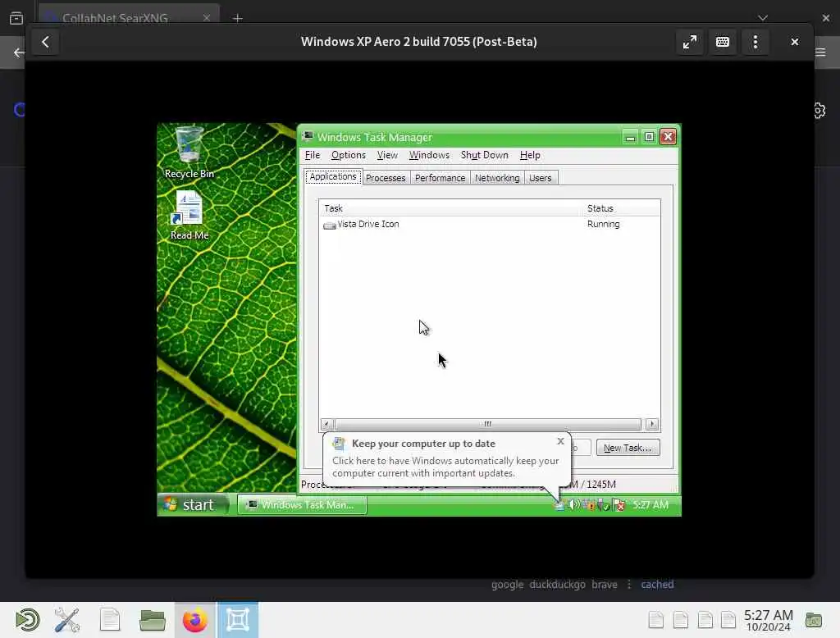Open the File menu in Task Manager

(x=313, y=155)
